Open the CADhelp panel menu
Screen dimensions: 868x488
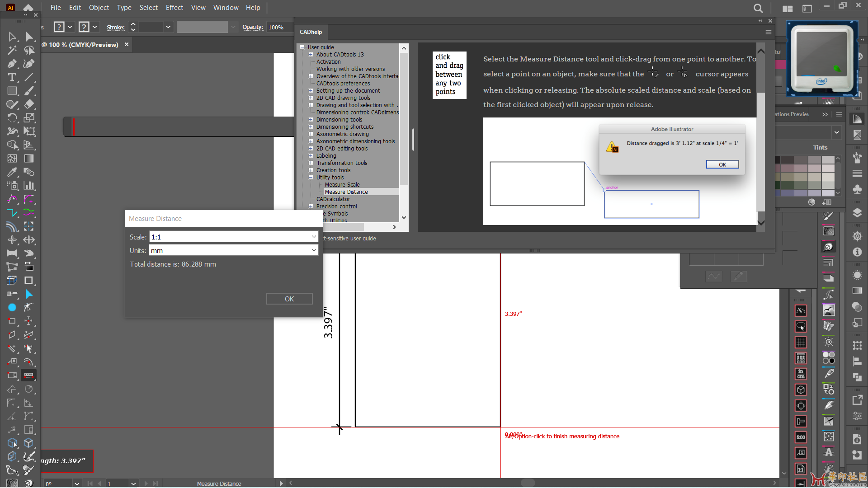tap(768, 32)
